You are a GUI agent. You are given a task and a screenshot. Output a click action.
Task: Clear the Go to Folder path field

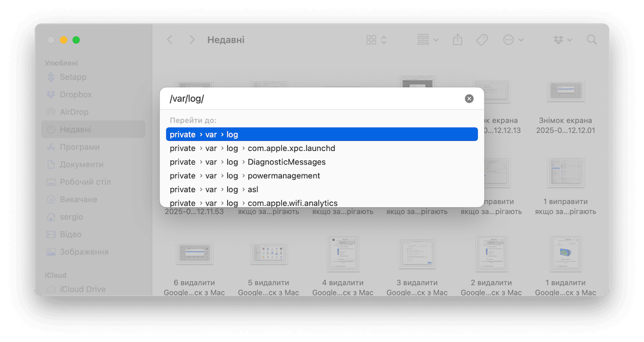pos(469,98)
